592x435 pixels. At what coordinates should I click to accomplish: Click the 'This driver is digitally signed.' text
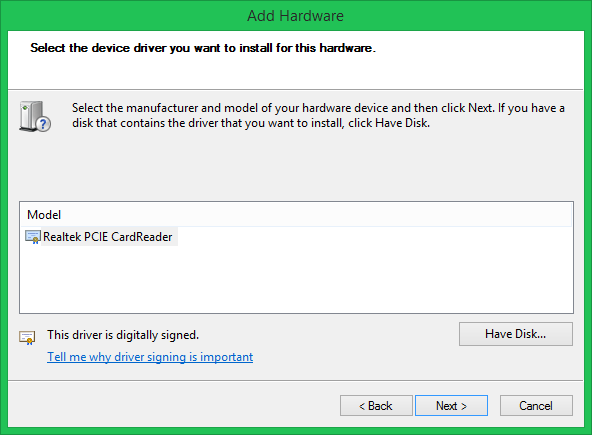point(123,335)
